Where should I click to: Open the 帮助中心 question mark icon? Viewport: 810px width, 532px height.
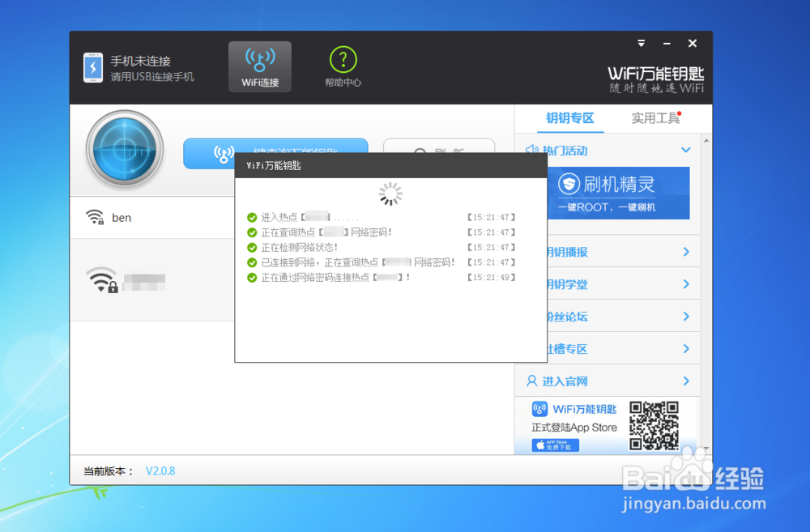(x=343, y=60)
